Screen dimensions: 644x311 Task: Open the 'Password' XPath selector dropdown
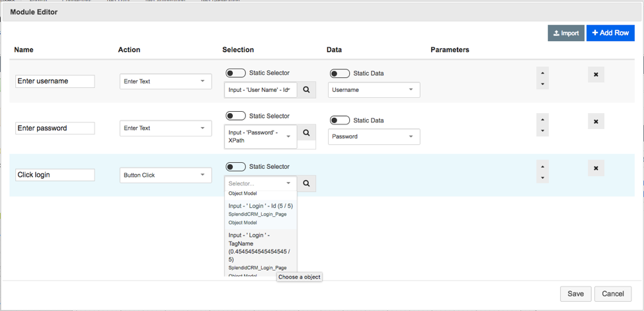coord(261,136)
